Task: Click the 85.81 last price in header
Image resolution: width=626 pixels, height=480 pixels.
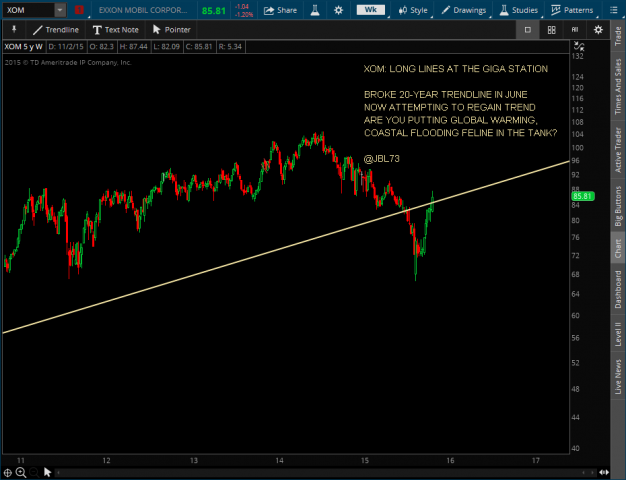Action: 214,11
